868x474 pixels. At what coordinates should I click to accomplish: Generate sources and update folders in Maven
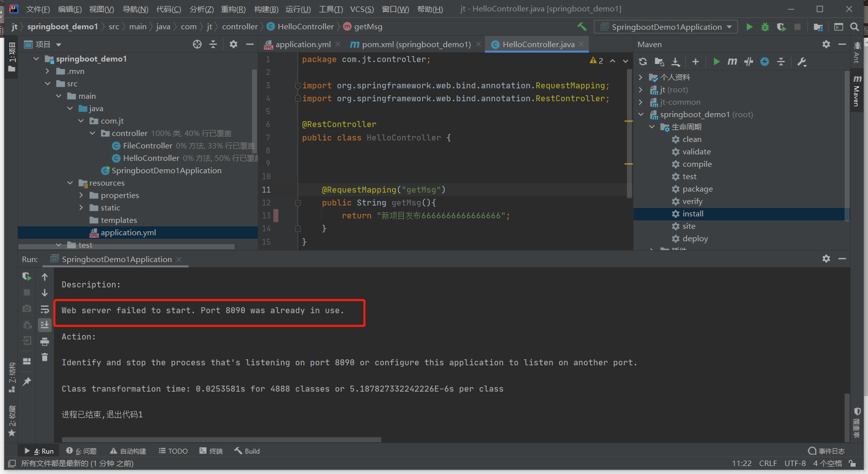[x=659, y=62]
